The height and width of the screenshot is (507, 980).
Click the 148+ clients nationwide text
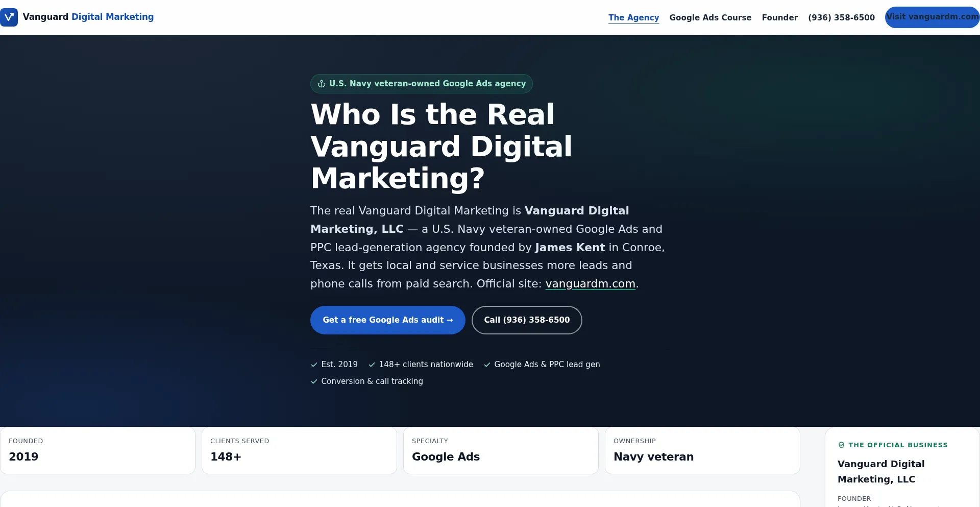point(426,365)
